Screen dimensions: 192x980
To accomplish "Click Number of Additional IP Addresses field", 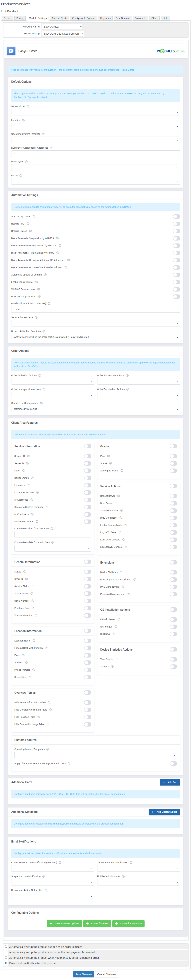I will 95,154.
